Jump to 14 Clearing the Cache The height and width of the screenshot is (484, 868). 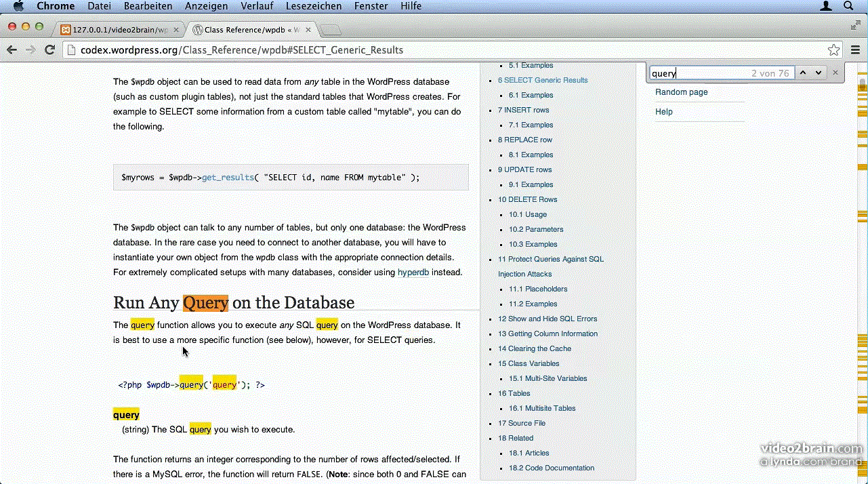[x=534, y=348]
